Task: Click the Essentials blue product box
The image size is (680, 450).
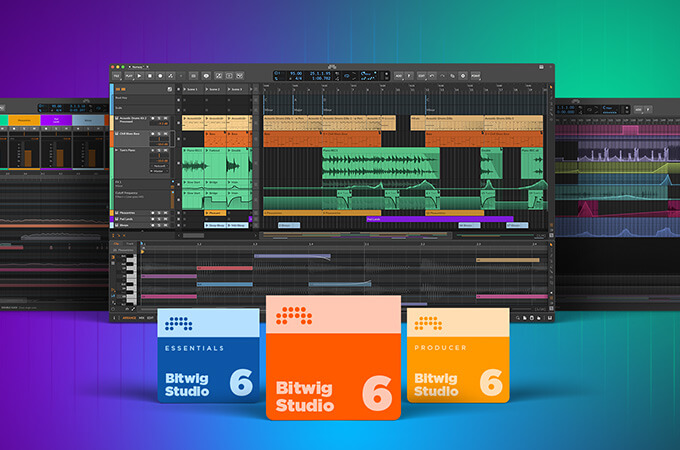Action: coord(209,355)
